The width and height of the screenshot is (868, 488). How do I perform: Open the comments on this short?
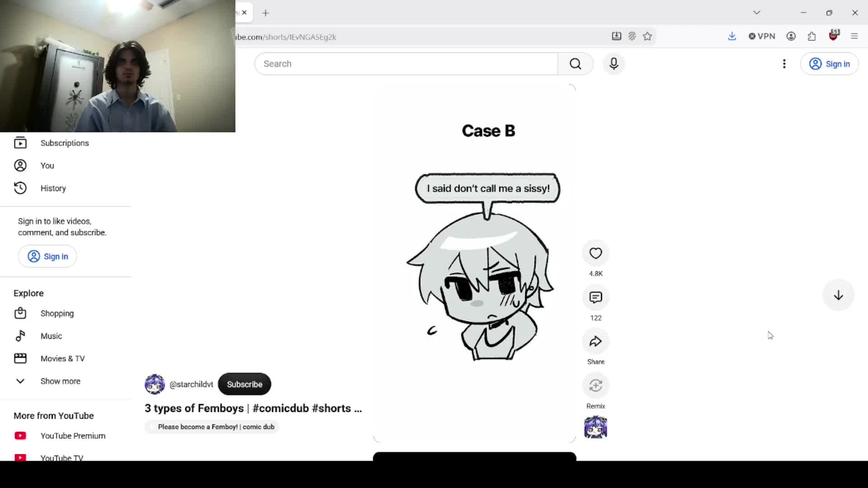[x=595, y=297]
